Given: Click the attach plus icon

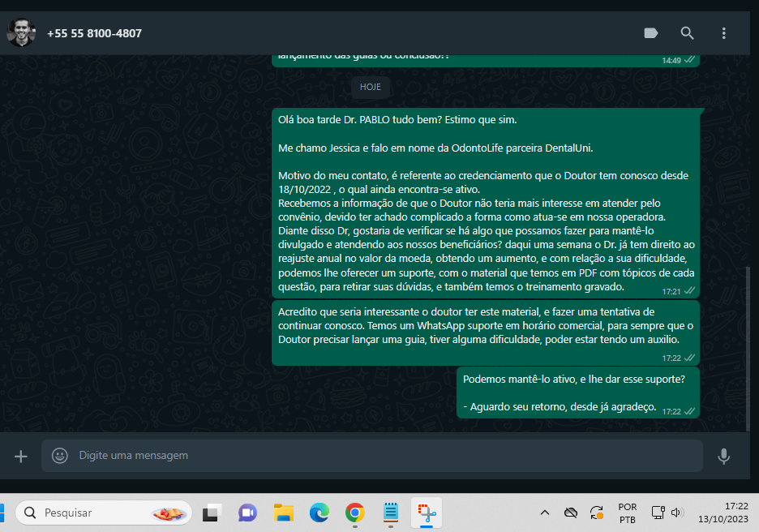Looking at the screenshot, I should pos(21,456).
